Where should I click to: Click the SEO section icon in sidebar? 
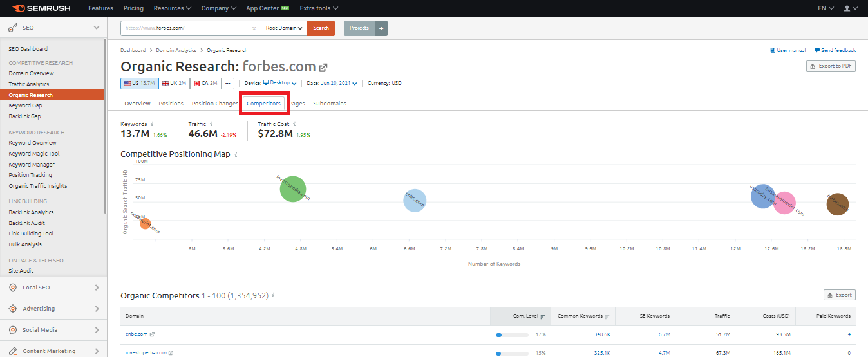(14, 28)
